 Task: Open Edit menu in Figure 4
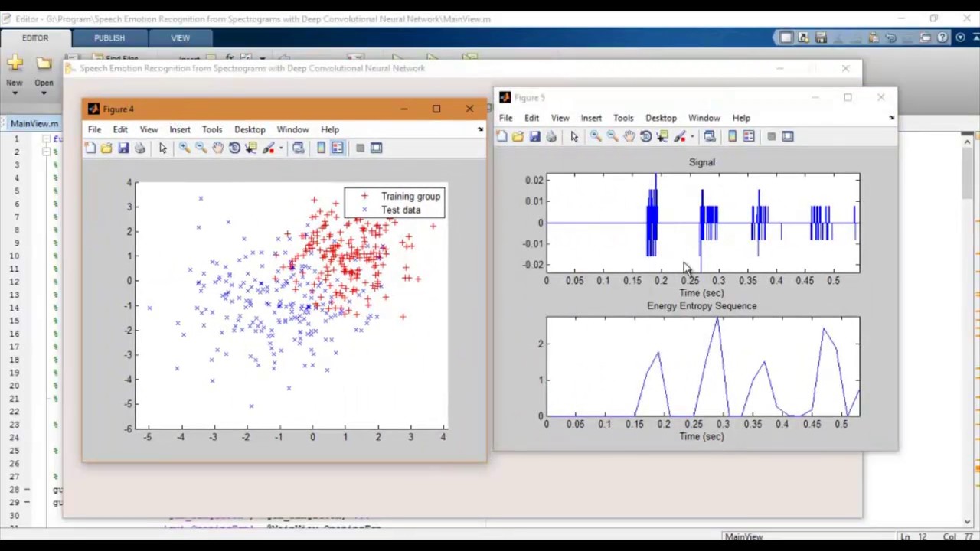click(x=120, y=129)
